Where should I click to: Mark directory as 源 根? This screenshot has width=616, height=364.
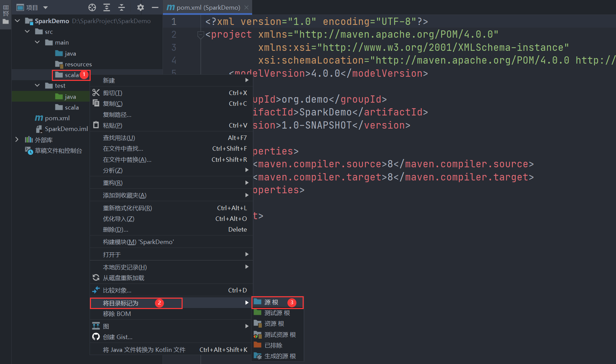pyautogui.click(x=278, y=302)
